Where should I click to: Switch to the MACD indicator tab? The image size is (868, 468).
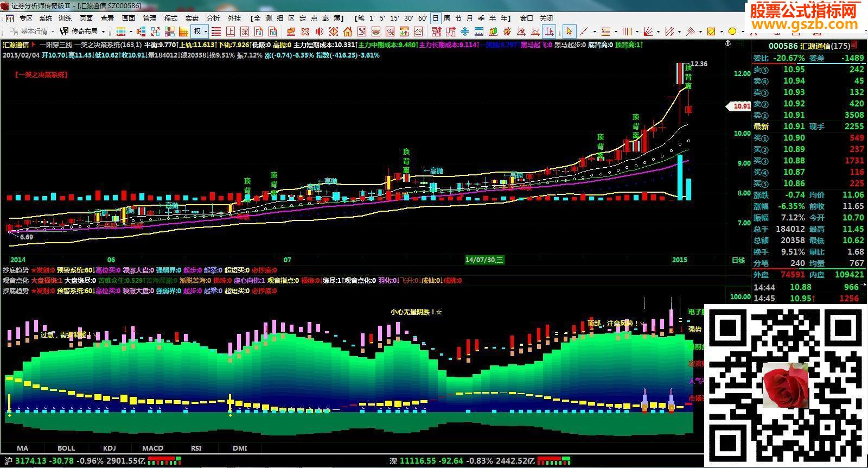point(152,448)
